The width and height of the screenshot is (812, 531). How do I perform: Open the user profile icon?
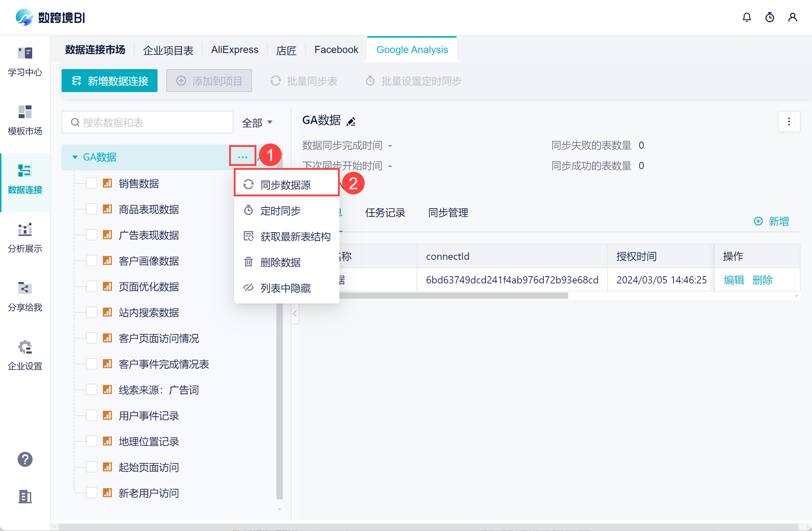(x=792, y=17)
